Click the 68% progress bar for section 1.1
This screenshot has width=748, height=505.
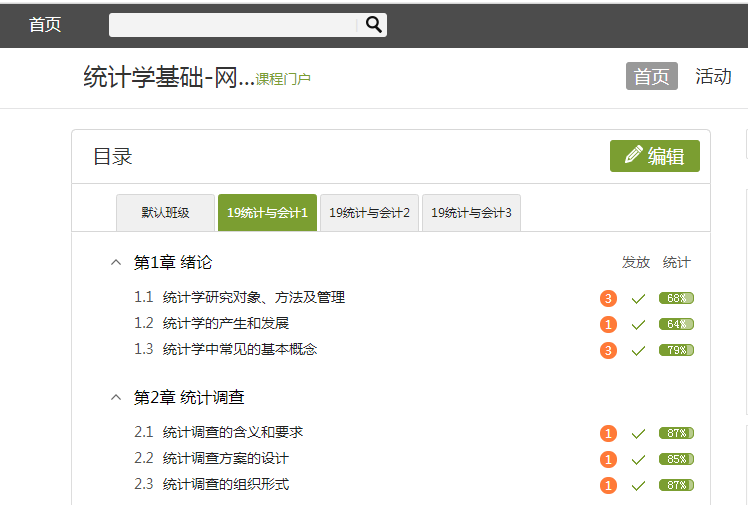pos(676,298)
